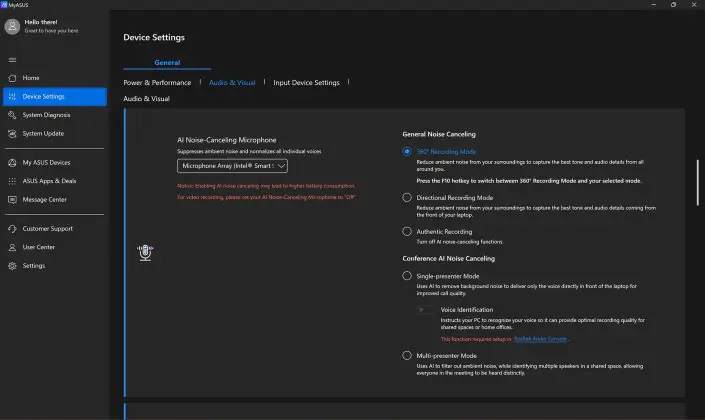Open the Home page
This screenshot has height=420, width=705.
55,78
